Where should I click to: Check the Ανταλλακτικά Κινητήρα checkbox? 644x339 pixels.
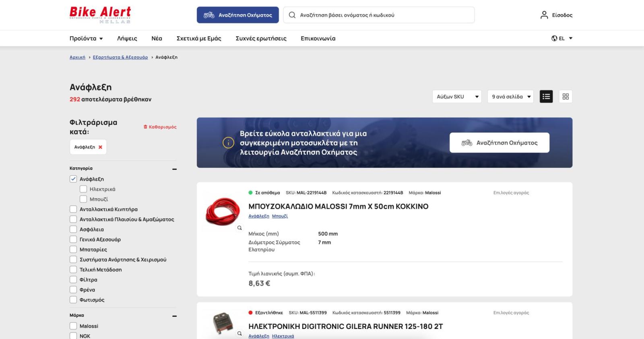[x=73, y=209]
